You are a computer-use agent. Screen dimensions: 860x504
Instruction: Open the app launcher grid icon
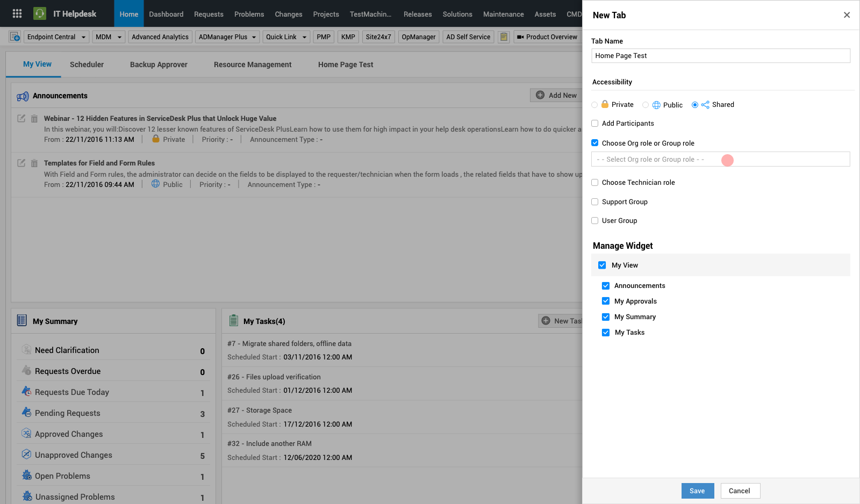(17, 13)
